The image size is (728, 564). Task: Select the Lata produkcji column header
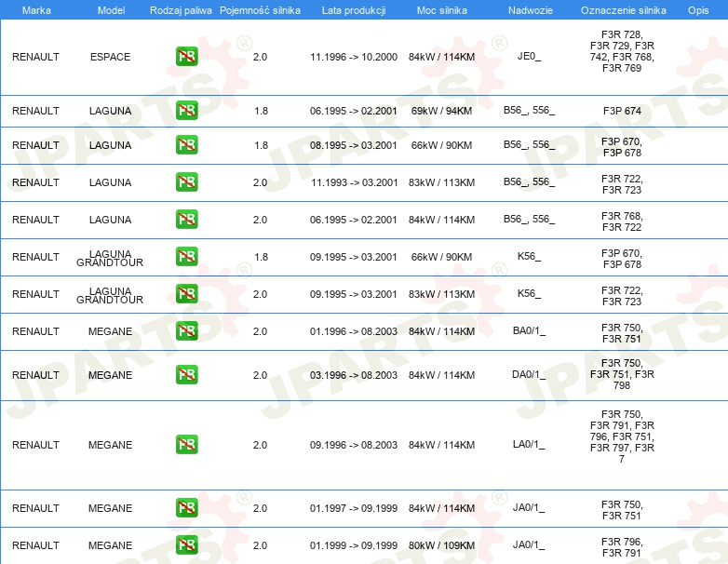(x=354, y=10)
